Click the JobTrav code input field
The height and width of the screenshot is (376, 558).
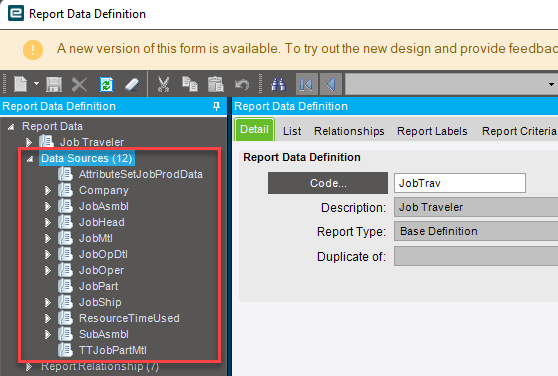pos(460,183)
